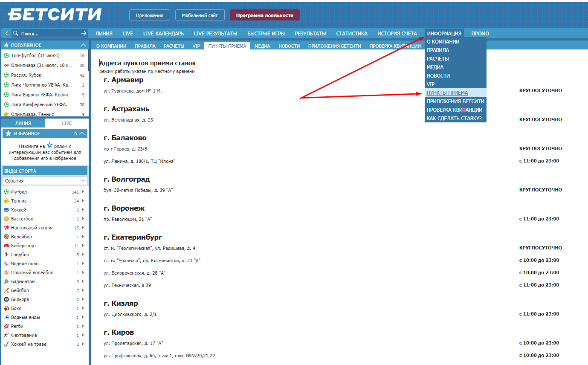This screenshot has width=588, height=365.
Task: Open the Live-календарь top menu item
Action: (x=164, y=33)
